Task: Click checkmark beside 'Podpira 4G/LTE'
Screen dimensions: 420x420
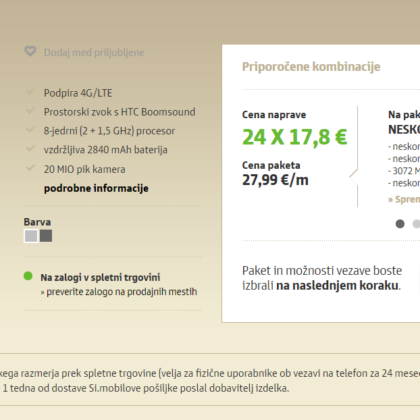Action: 30,92
